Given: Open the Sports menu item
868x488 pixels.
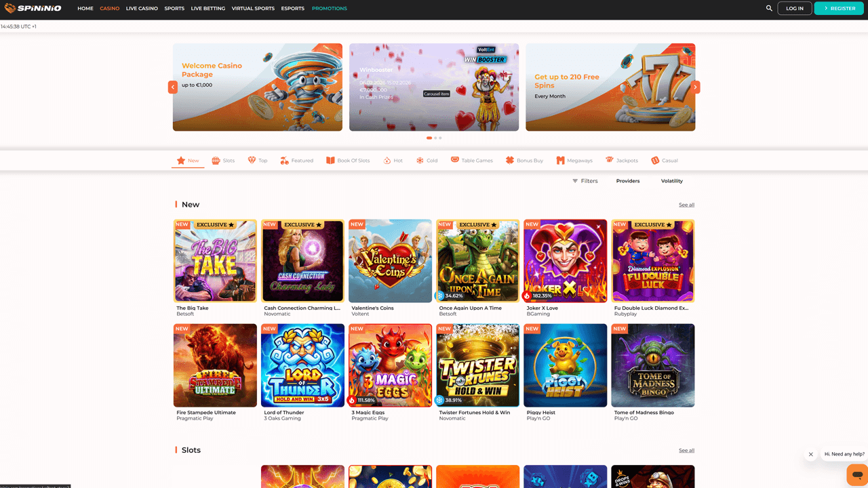Looking at the screenshot, I should pyautogui.click(x=174, y=9).
